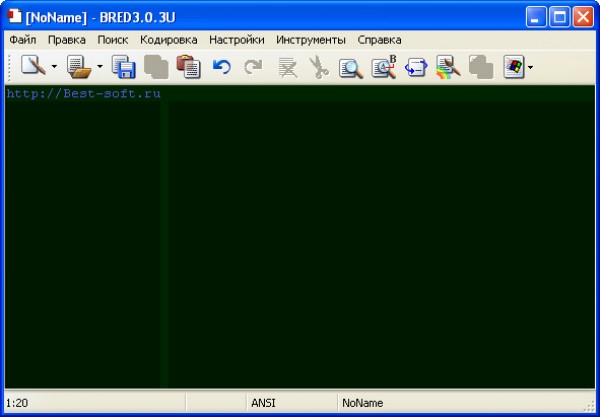Toggle the word wrap icon
600x417 pixels.
tap(415, 67)
